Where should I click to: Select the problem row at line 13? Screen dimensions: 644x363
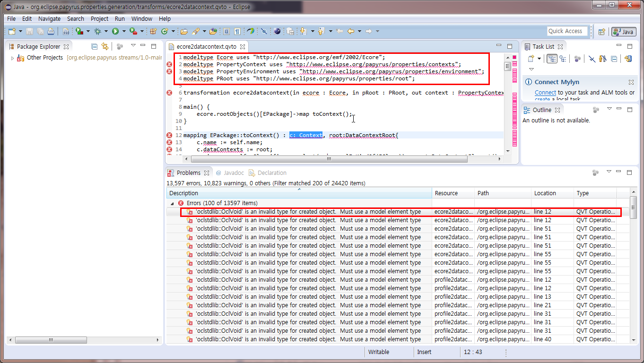(x=399, y=297)
